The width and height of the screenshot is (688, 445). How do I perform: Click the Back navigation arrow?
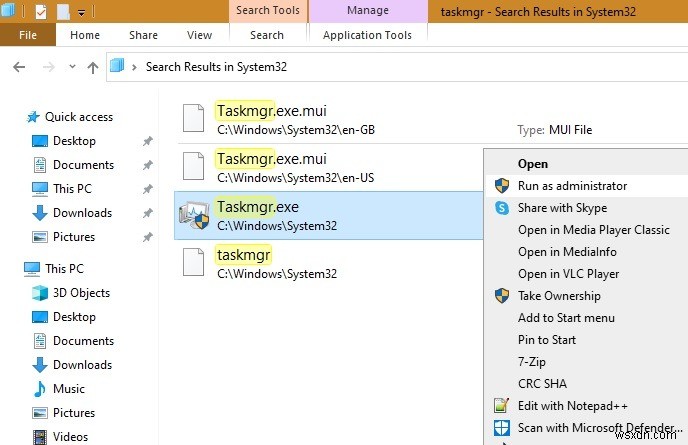(19, 67)
